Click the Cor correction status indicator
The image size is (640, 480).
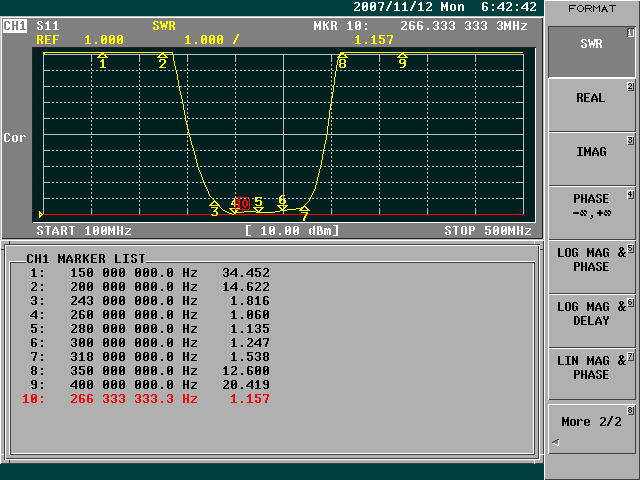click(x=15, y=138)
